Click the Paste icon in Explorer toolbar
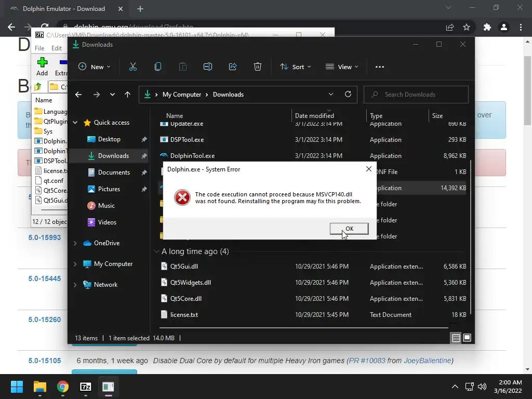Screen dimensions: 532x399 click(183, 67)
